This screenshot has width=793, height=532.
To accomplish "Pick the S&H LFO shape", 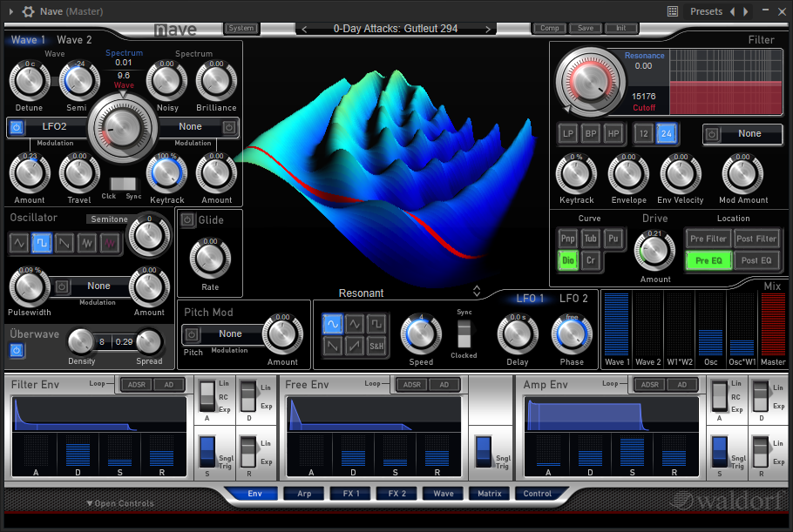I will click(376, 347).
